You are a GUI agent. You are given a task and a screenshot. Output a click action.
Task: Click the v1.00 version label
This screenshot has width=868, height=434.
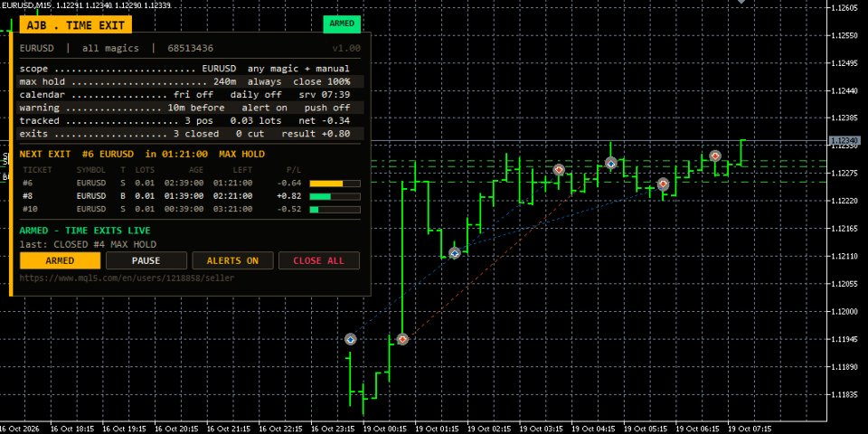[x=346, y=49]
